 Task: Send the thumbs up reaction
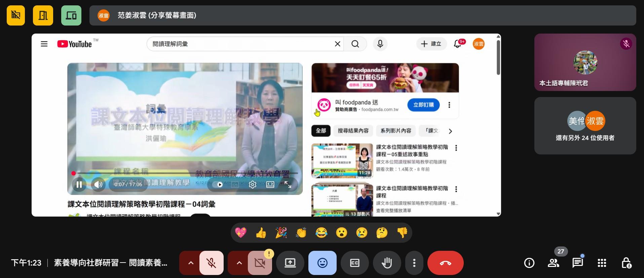pyautogui.click(x=261, y=233)
